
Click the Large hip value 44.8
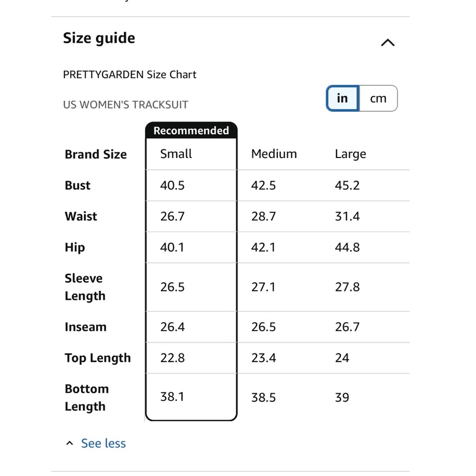pyautogui.click(x=347, y=248)
